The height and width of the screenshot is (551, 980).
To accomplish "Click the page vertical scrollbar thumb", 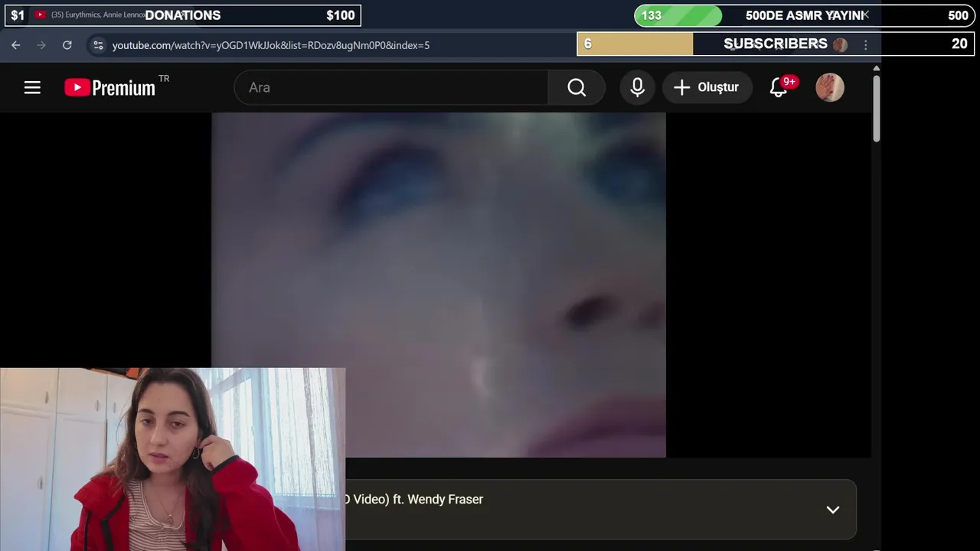I will [876, 108].
